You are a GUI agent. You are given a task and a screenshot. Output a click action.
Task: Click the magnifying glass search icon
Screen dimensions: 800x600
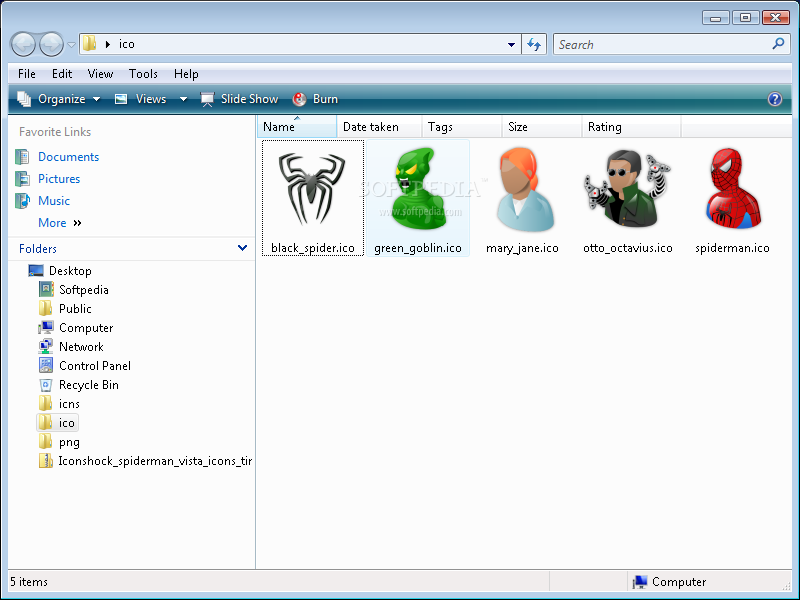(779, 44)
